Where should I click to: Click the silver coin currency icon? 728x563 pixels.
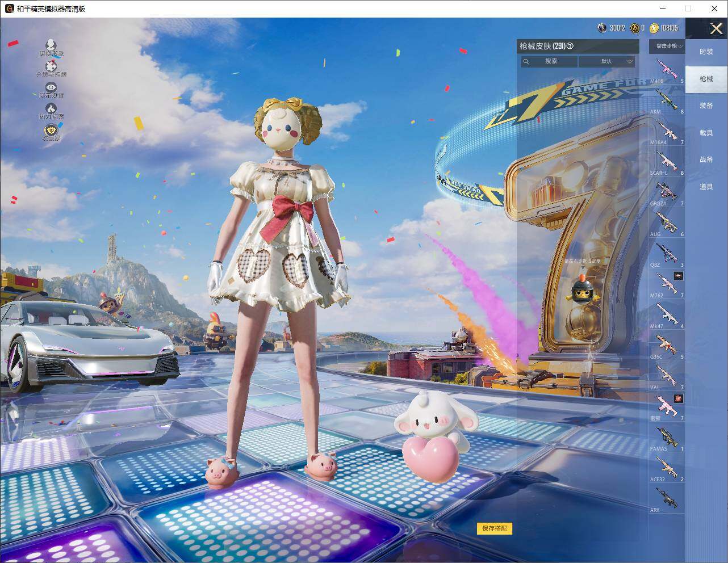(602, 28)
